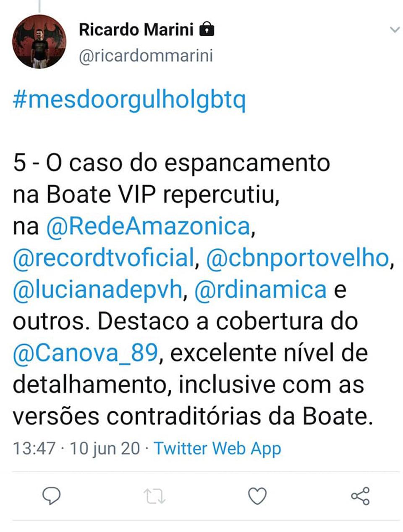
Task: Click the Ricardo Marini display name
Action: [x=136, y=29]
